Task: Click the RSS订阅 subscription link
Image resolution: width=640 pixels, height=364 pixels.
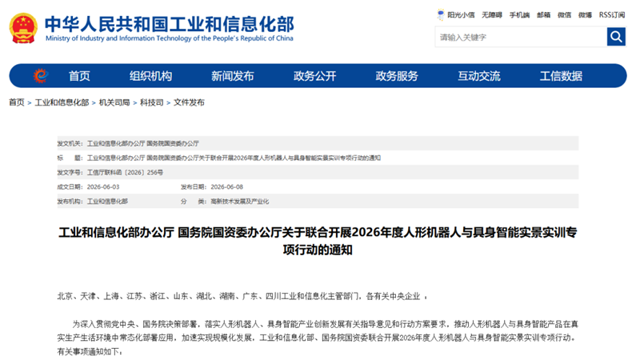Action: (612, 15)
